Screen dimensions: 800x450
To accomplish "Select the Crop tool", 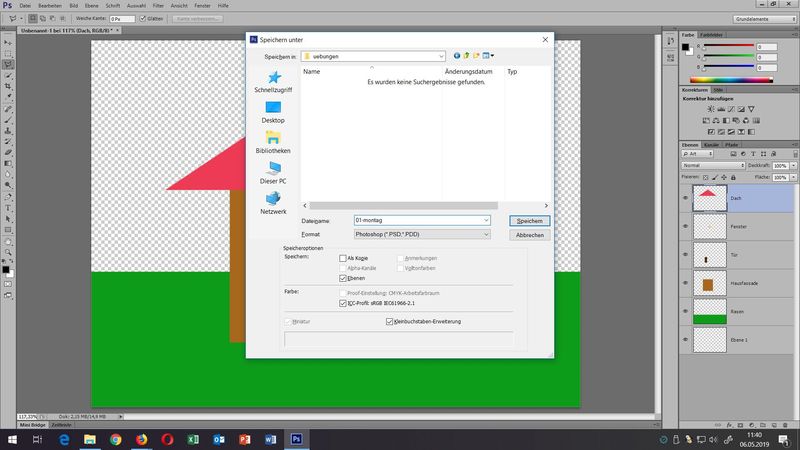I will coord(8,87).
